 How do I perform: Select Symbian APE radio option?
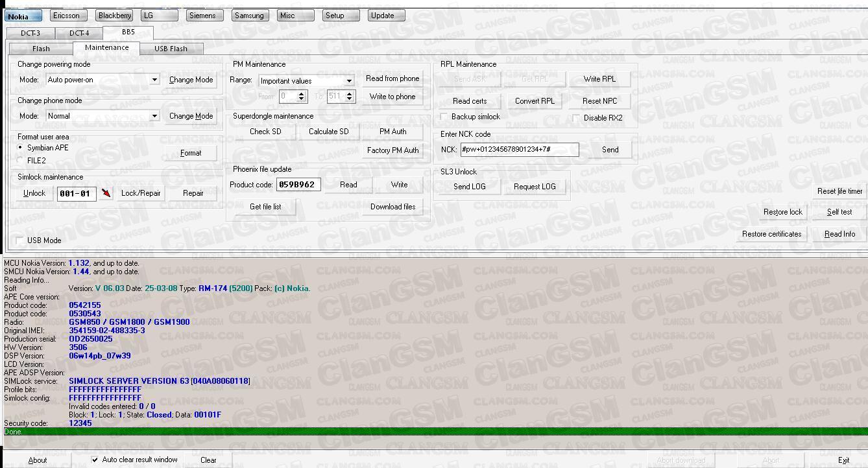[43, 148]
